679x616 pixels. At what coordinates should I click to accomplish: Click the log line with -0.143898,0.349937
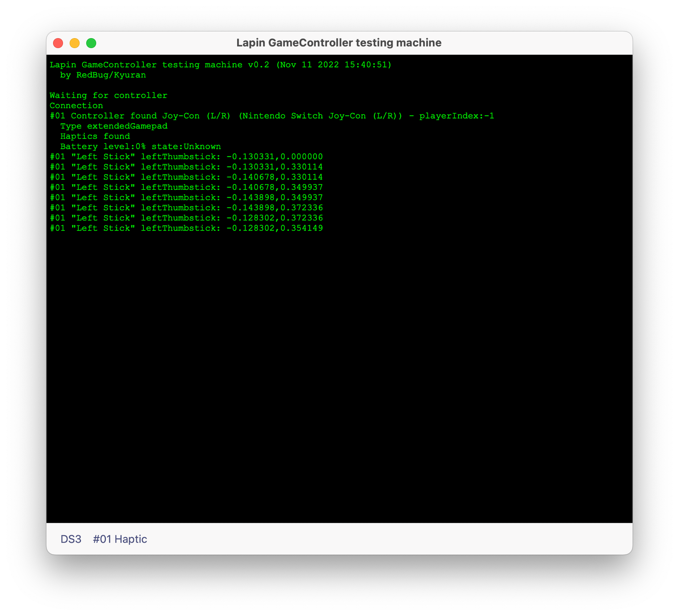click(186, 198)
